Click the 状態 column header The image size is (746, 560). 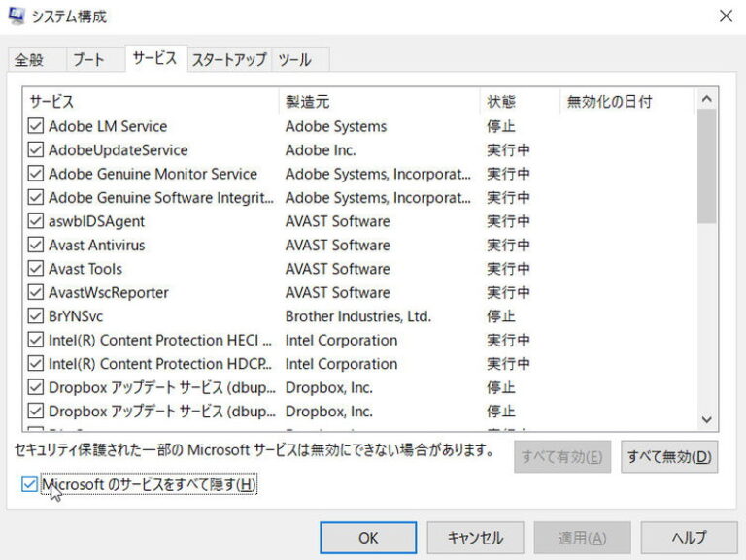click(x=520, y=101)
